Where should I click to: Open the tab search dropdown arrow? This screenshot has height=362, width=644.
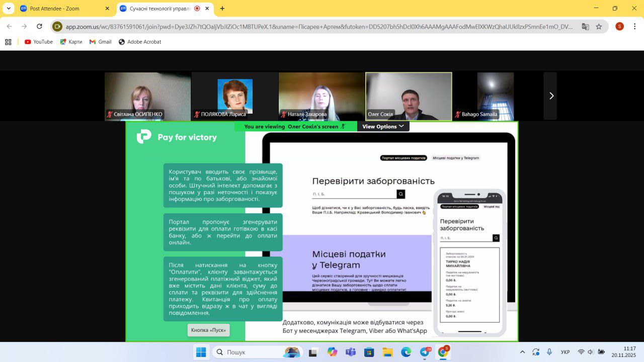[9, 9]
